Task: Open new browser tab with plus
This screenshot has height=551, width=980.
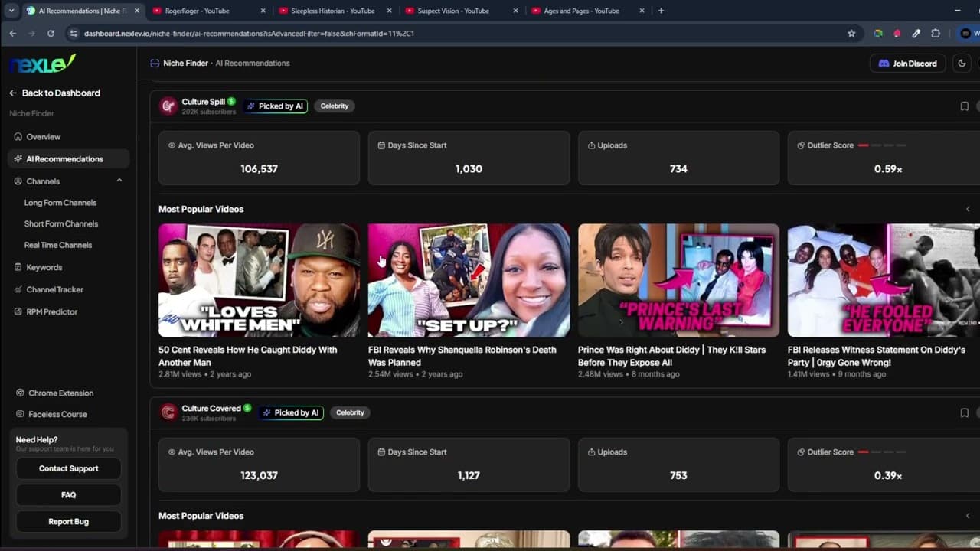Action: pyautogui.click(x=661, y=11)
